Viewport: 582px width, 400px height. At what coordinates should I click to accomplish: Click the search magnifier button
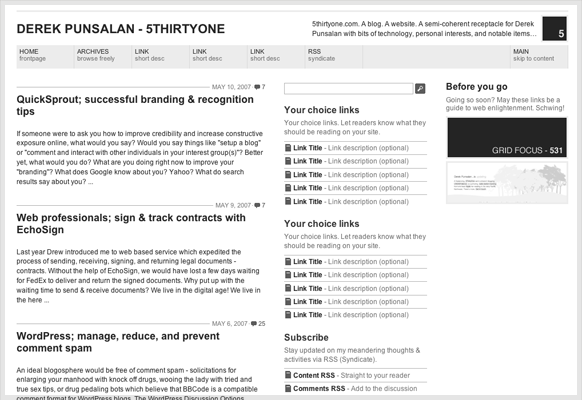[x=420, y=88]
